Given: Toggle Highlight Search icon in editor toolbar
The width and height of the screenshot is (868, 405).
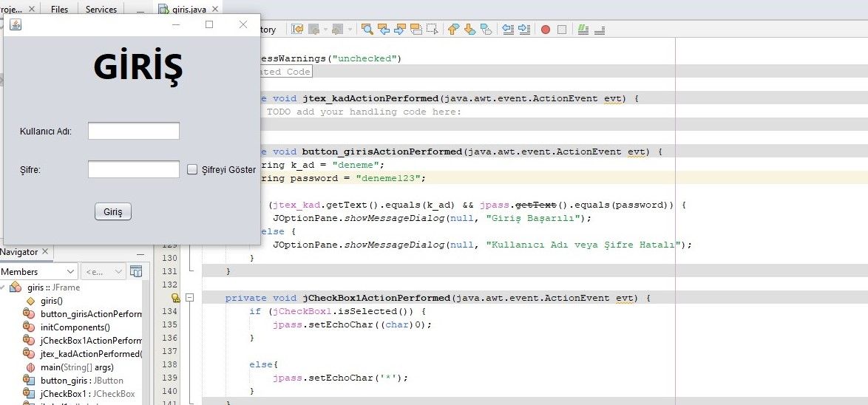Looking at the screenshot, I should pos(416,30).
